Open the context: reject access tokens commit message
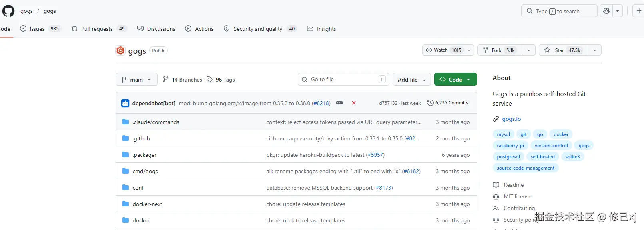 (344, 122)
